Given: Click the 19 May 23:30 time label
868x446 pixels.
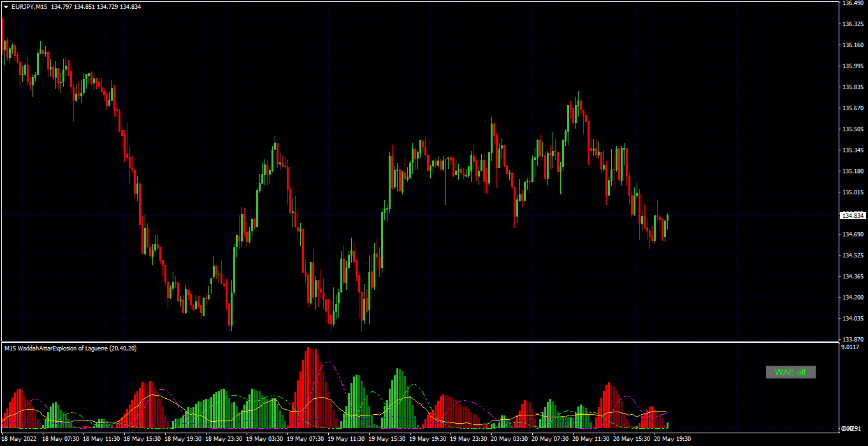Looking at the screenshot, I should [x=468, y=439].
